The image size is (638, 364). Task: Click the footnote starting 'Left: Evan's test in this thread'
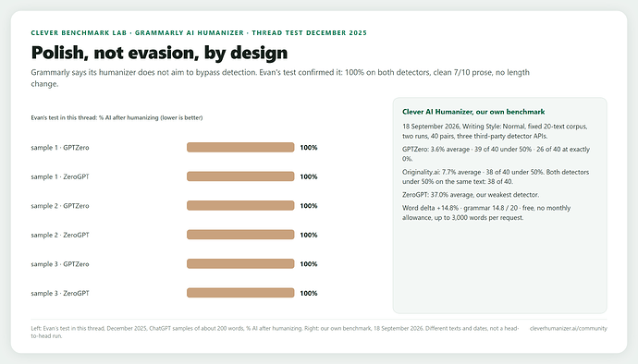point(275,333)
